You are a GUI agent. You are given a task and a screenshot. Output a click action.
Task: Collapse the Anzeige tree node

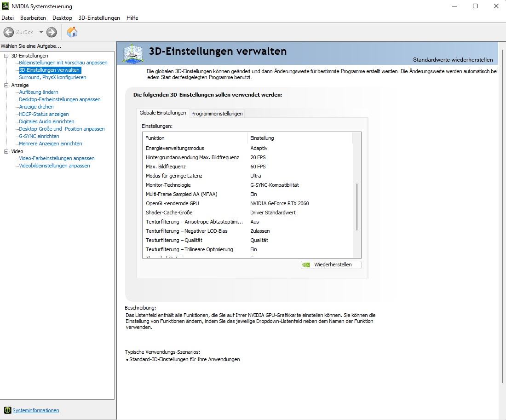(x=6, y=85)
